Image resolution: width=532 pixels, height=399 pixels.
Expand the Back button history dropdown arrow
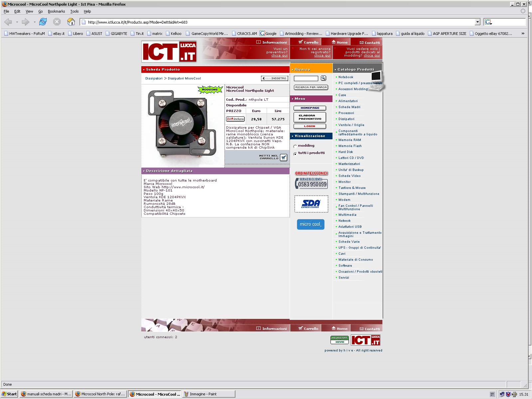click(17, 22)
